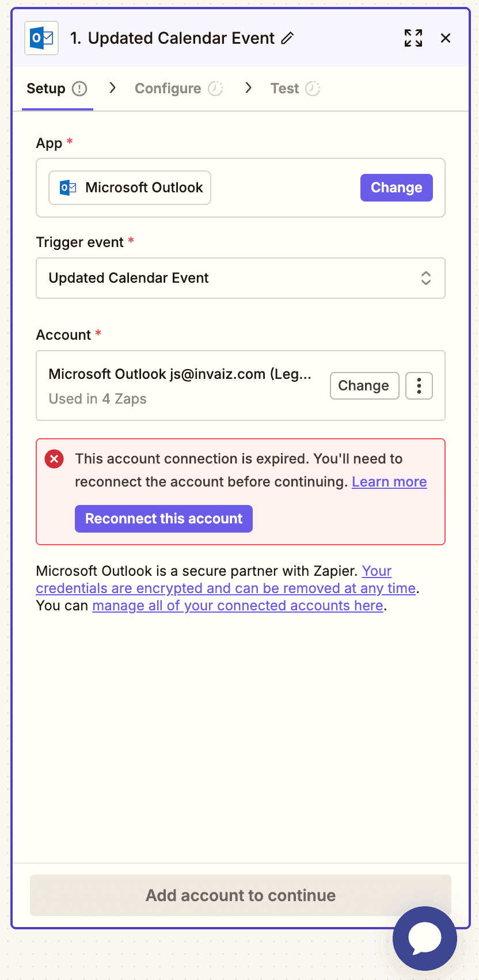Screen dimensions: 479x980
Task: Close the Updated Calendar Event panel
Action: click(x=446, y=38)
